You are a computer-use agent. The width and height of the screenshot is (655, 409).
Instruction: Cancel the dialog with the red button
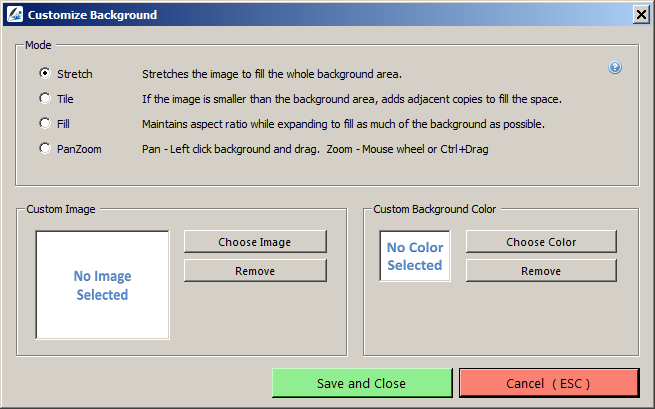click(x=548, y=383)
